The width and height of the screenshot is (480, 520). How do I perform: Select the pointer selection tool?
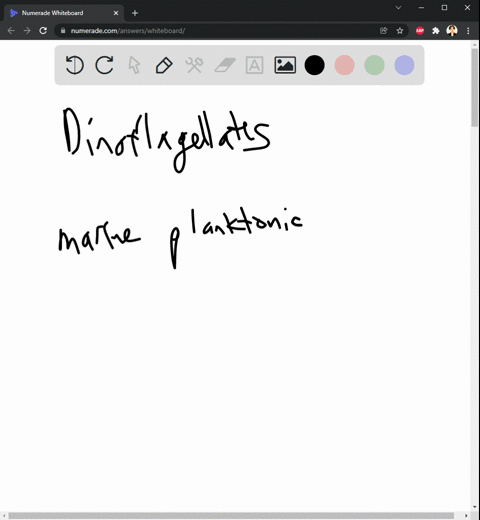point(134,65)
